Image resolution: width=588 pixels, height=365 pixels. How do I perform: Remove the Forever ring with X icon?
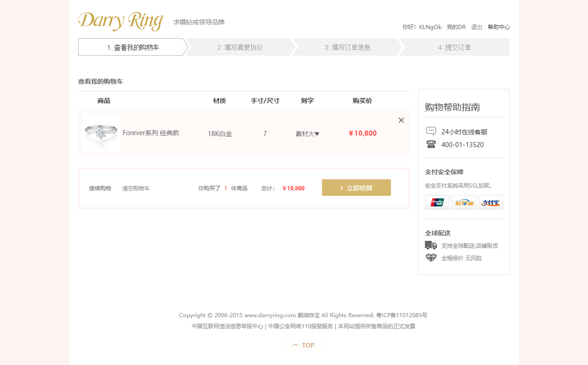click(x=401, y=120)
